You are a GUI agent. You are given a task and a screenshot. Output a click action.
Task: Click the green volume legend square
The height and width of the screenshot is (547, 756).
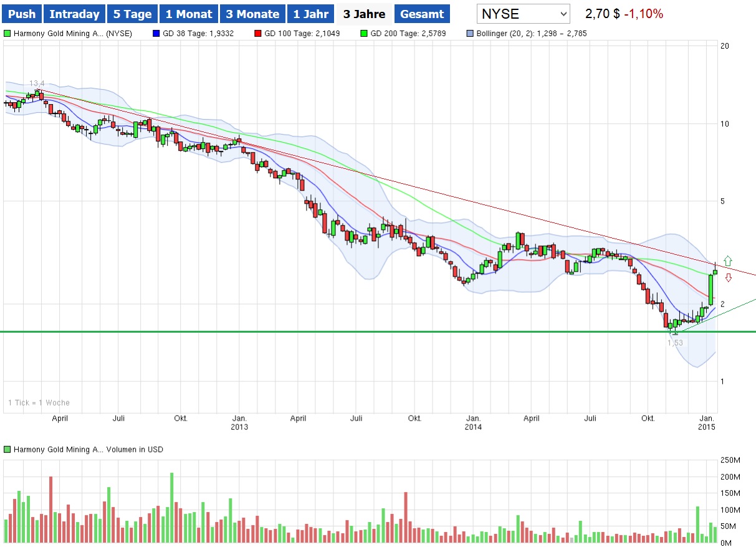pyautogui.click(x=7, y=449)
